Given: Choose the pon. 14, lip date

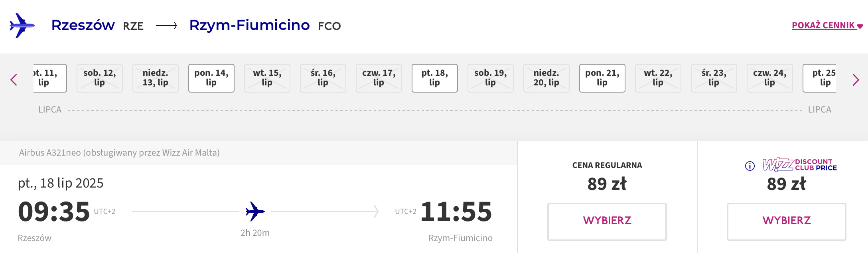Looking at the screenshot, I should (211, 78).
